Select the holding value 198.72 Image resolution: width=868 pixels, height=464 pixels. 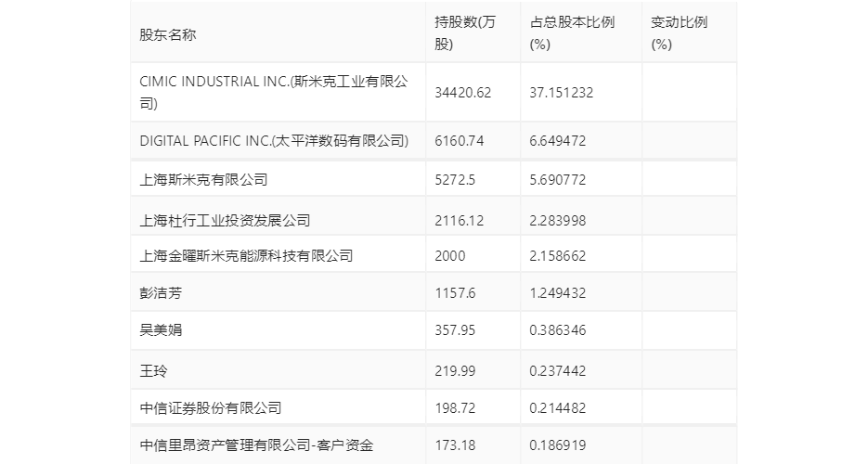(x=455, y=408)
